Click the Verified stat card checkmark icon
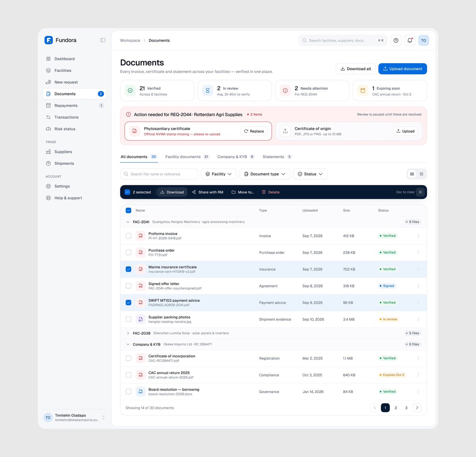Screen dimensions: 476x457 click(130, 91)
